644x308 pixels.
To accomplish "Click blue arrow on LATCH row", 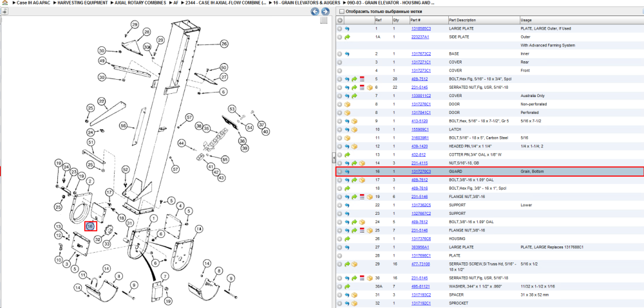I will (x=347, y=129).
